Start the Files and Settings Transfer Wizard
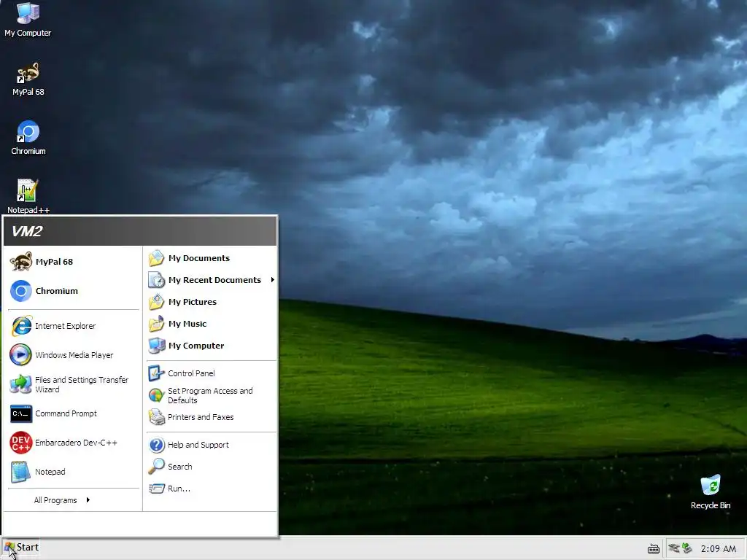Viewport: 747px width, 560px height. pos(74,384)
